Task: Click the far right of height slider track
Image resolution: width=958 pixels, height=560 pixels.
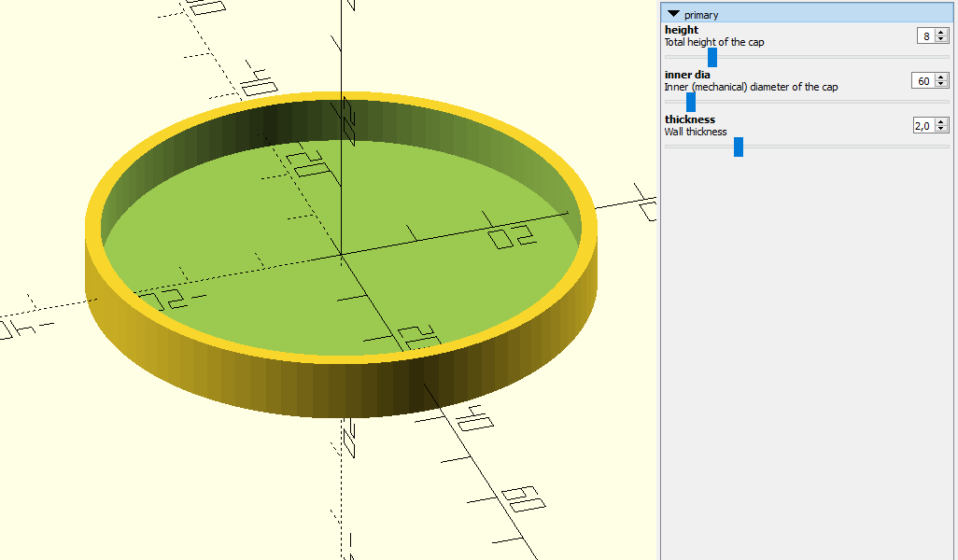Action: tap(945, 57)
